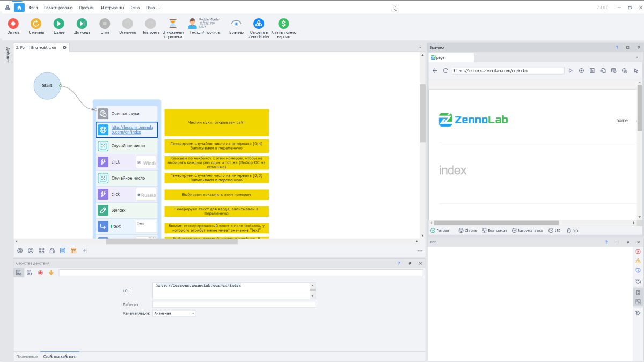644x362 pixels.
Task: Reload page in embedded browser
Action: tap(445, 70)
